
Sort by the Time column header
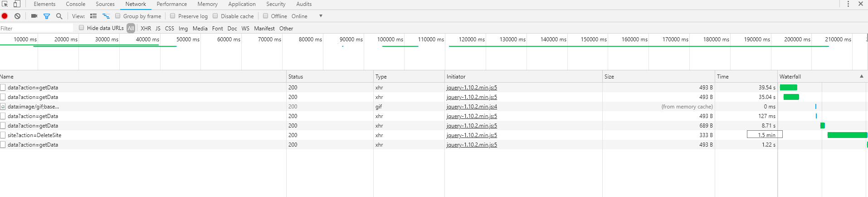(746, 76)
